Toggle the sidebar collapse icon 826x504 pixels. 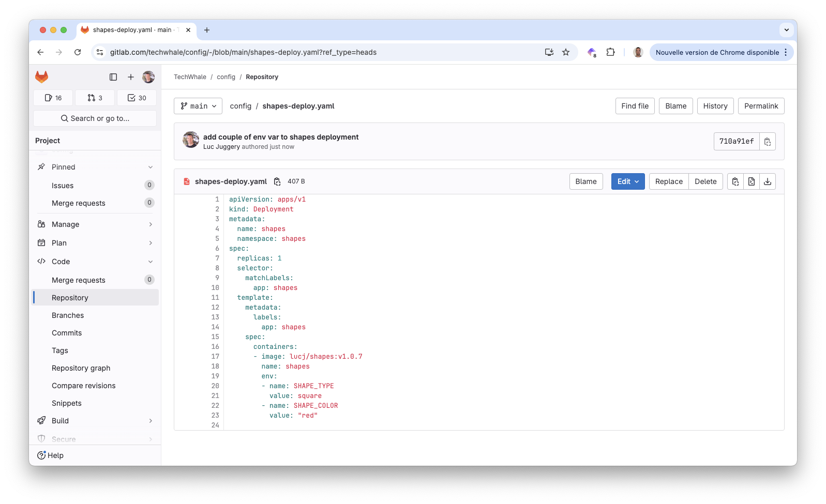(113, 77)
